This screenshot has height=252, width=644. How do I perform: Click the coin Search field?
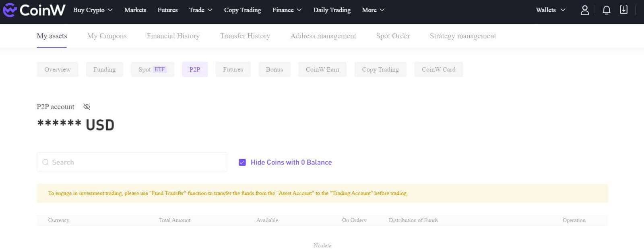tap(132, 162)
